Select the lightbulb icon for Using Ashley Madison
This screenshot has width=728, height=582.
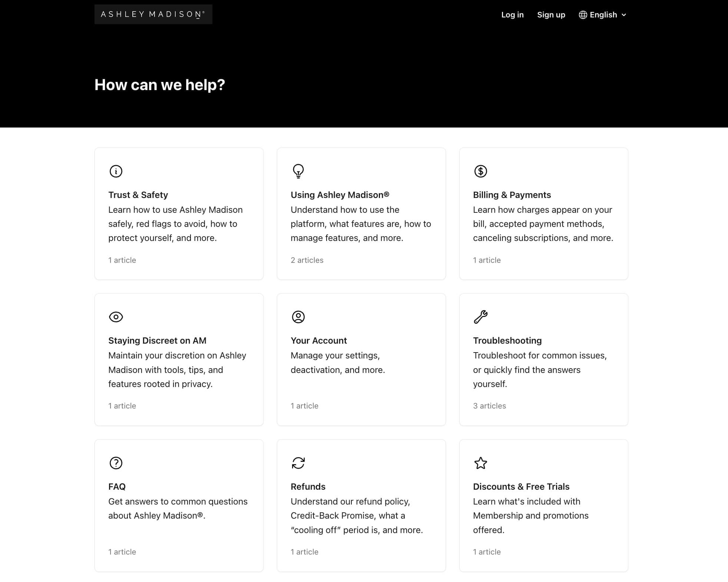[298, 171]
